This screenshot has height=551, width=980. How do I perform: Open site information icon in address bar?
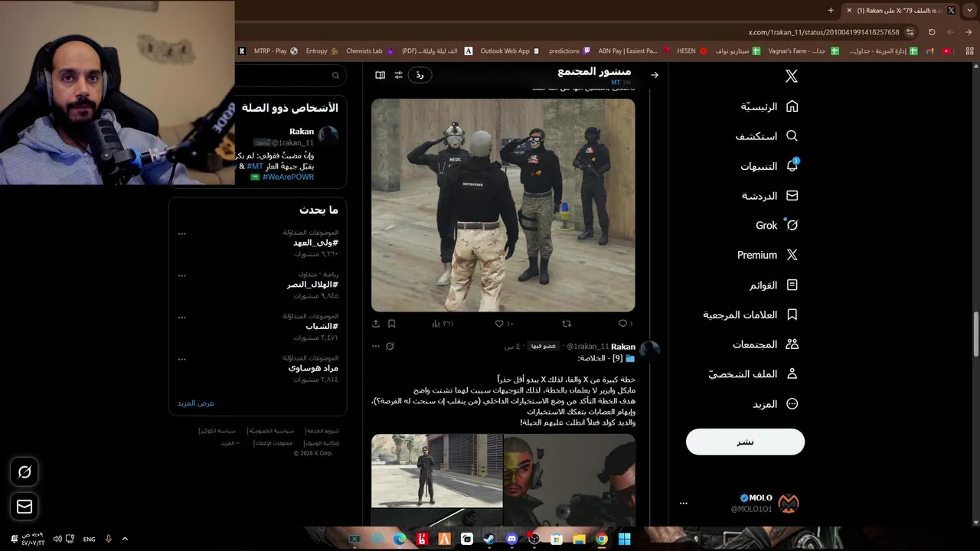coord(910,32)
